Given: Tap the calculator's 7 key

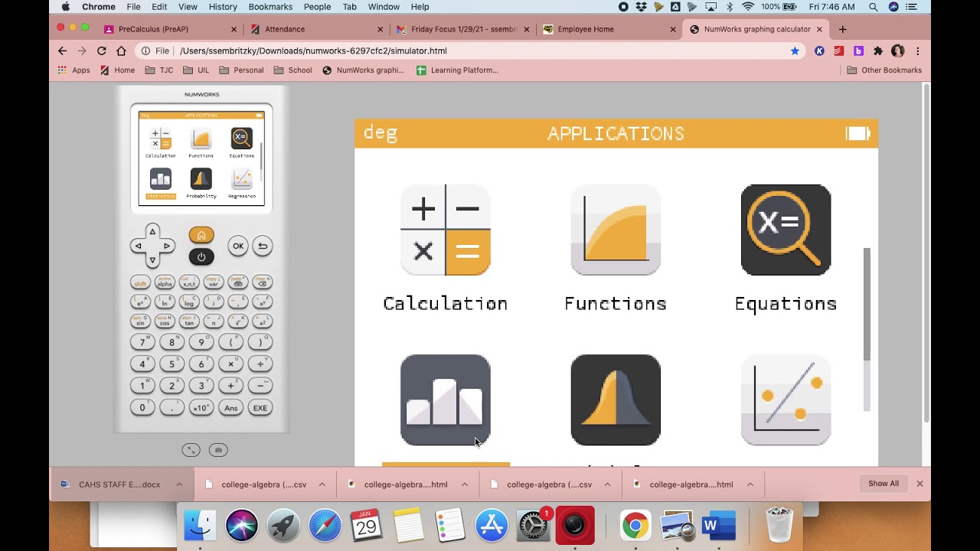Looking at the screenshot, I should pos(142,342).
